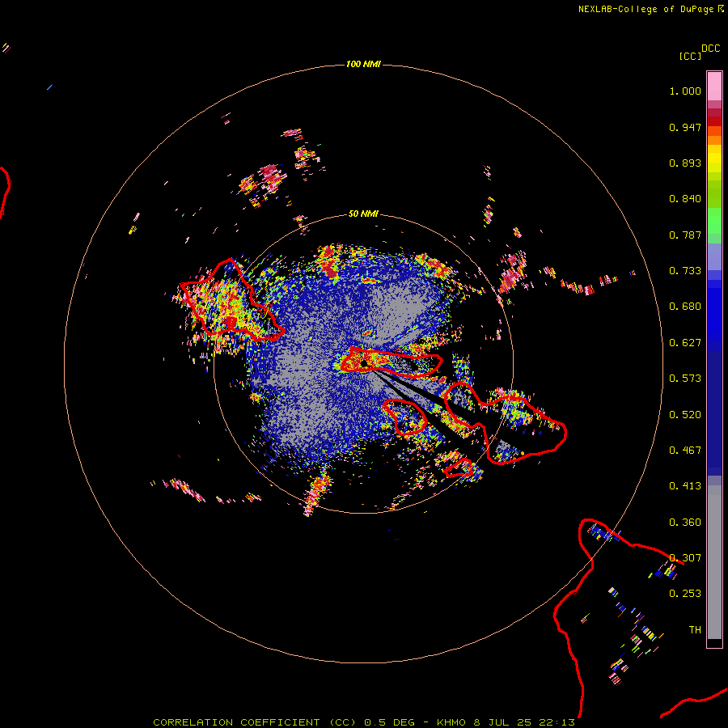Click the DCC label above the color scale

pos(710,49)
